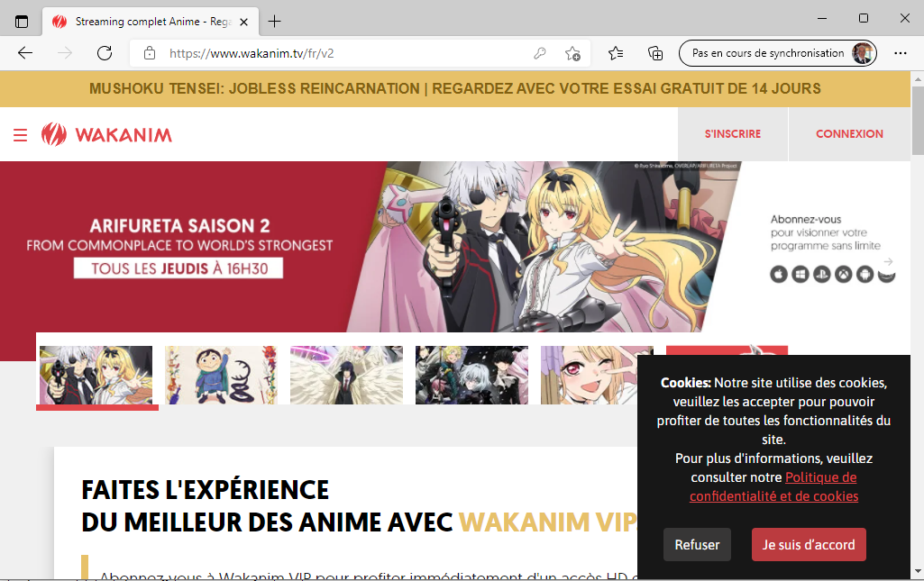Click the TOUS LES JEUDIS À 16H30 label

[x=178, y=268]
